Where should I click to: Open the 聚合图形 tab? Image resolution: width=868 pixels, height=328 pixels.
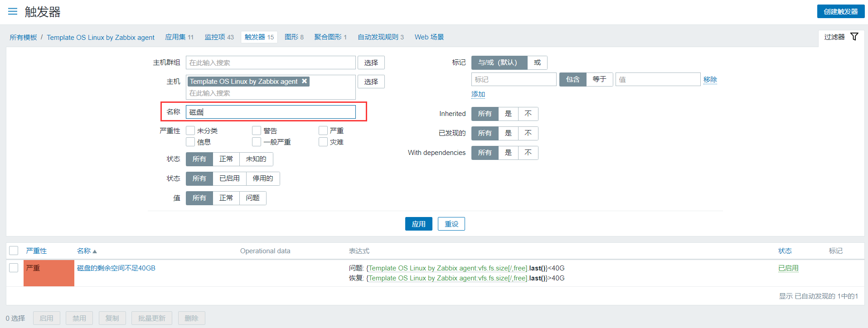328,37
